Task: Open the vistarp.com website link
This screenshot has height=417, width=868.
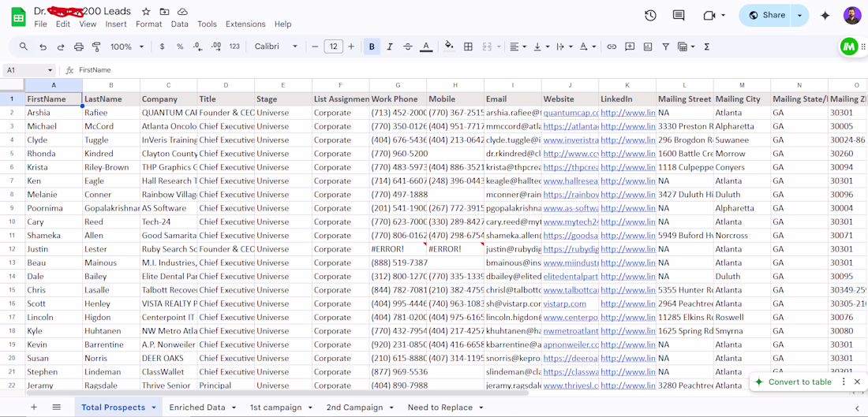Action: click(565, 303)
